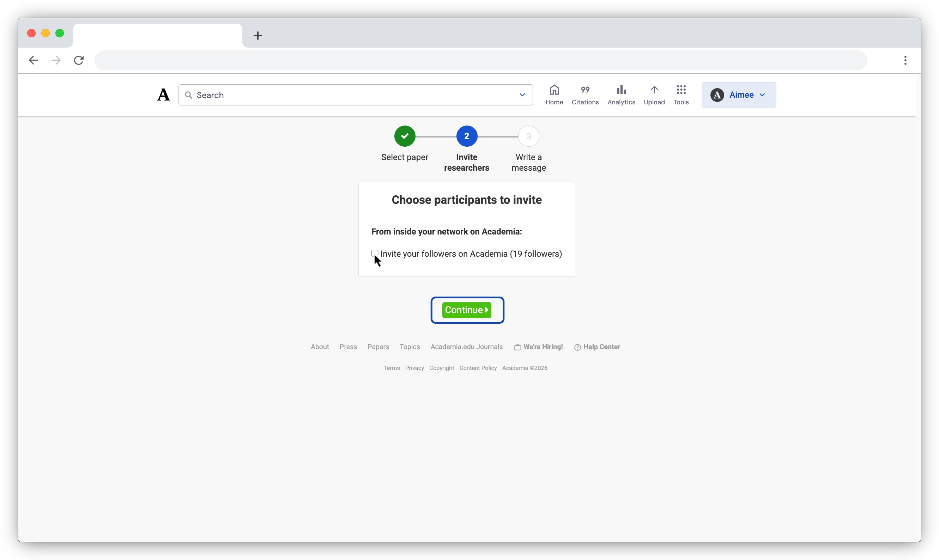Click the Academia logo
The image size is (939, 560).
163,95
